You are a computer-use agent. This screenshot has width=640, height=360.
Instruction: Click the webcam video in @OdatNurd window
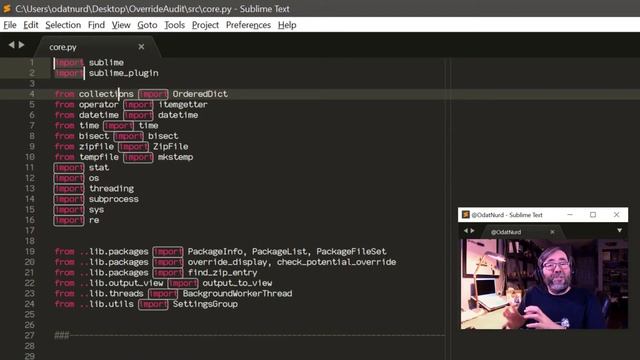click(544, 284)
